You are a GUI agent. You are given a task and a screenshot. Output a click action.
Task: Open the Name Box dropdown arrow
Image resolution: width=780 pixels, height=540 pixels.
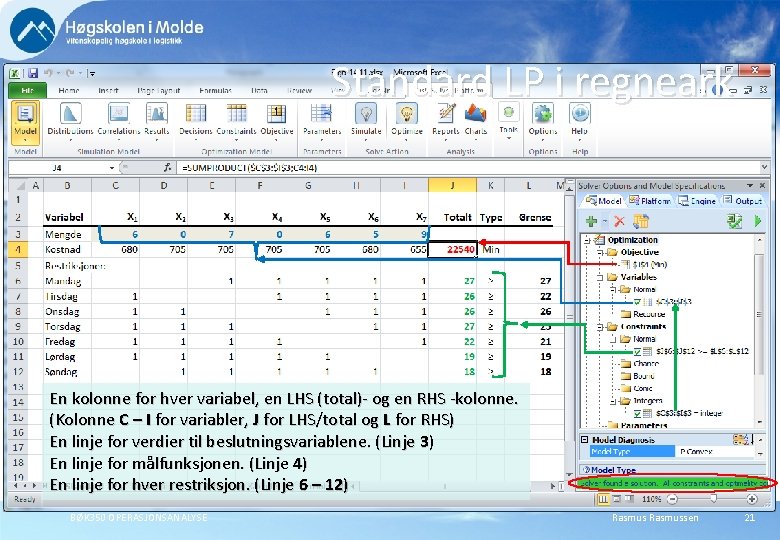111,168
